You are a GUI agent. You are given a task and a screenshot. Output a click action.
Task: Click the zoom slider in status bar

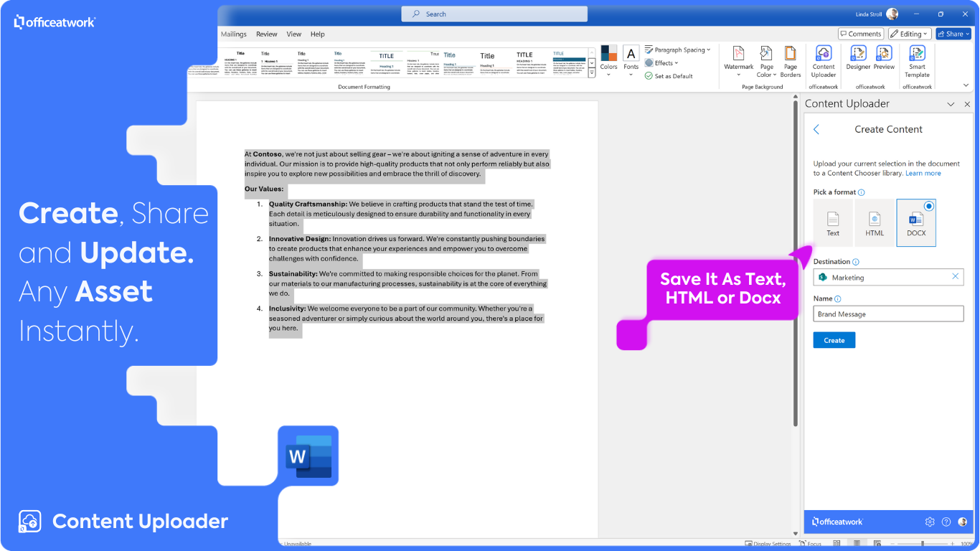click(x=922, y=544)
